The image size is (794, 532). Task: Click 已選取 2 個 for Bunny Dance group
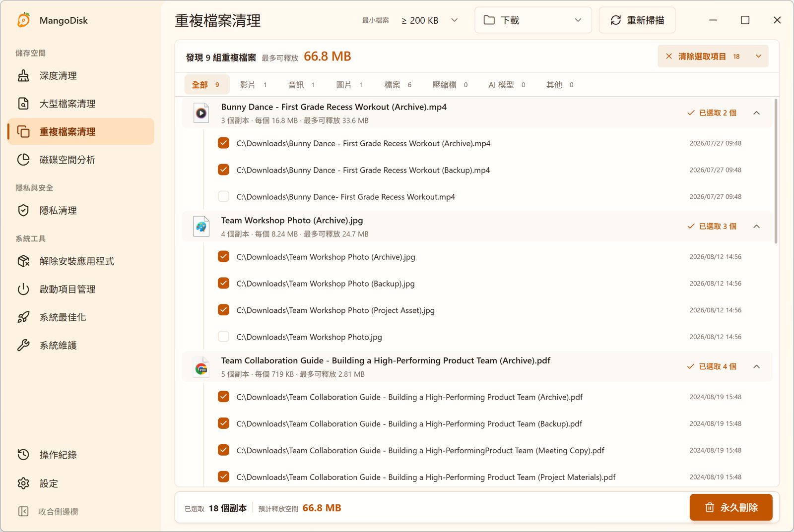click(x=718, y=113)
